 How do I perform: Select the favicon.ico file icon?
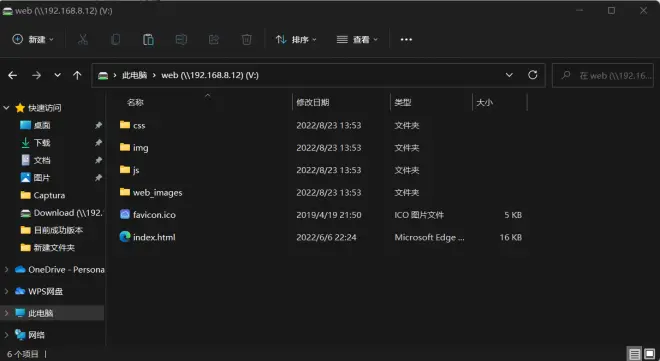coord(125,214)
